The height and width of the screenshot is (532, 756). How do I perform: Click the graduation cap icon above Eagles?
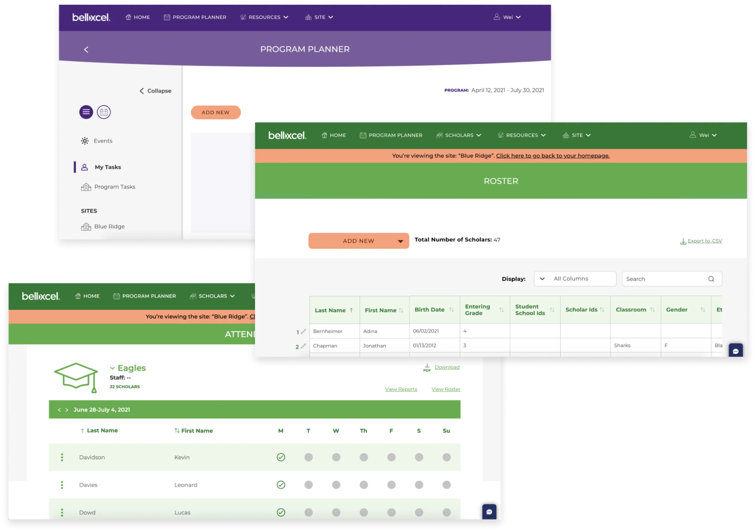76,378
